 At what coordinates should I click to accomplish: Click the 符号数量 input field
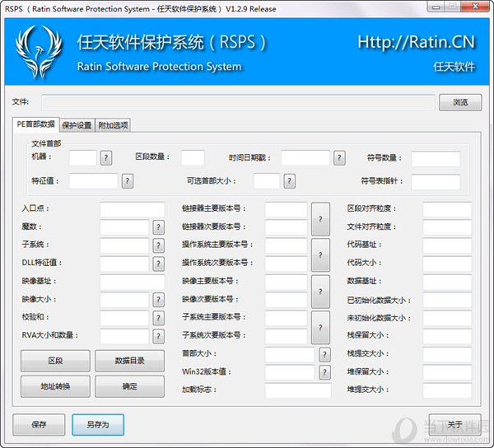pyautogui.click(x=436, y=159)
